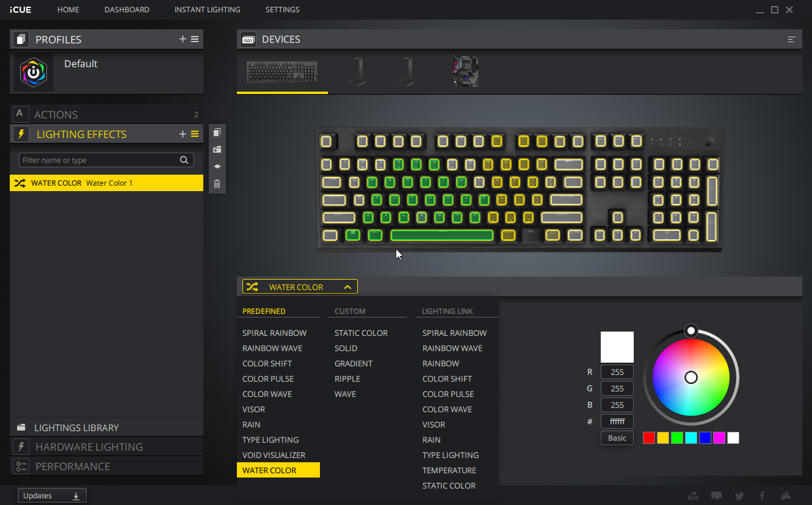Screen dimensions: 812x505
Task: Open Instant Lighting menu
Action: tap(207, 10)
